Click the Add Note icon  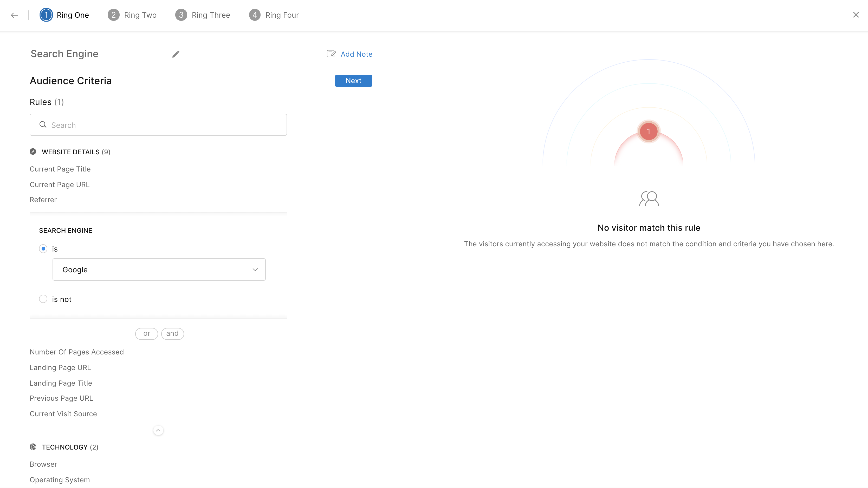(x=331, y=54)
